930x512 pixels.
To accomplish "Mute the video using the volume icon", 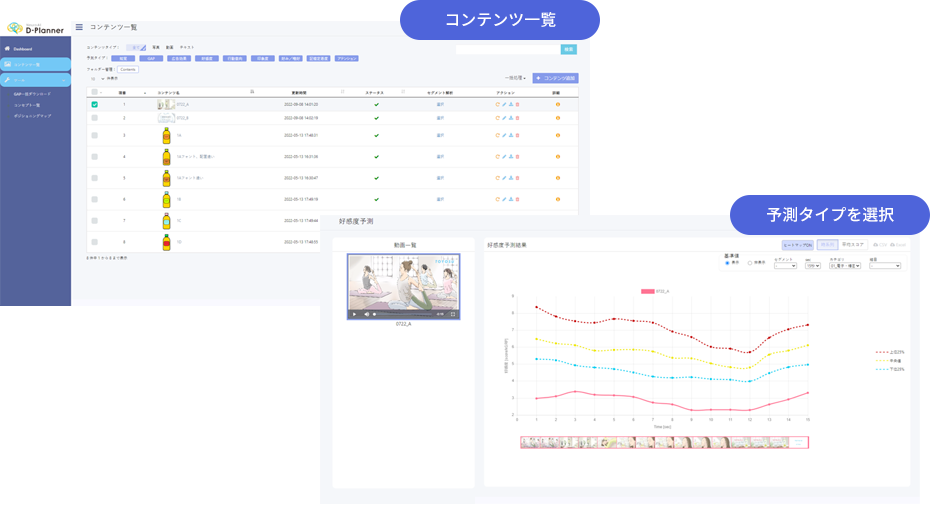I will (x=365, y=314).
